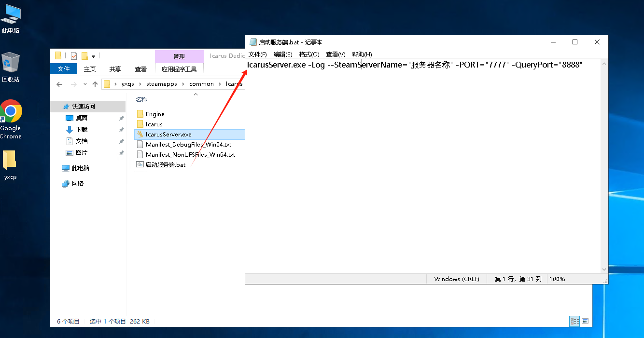Select the Engine folder icon
Image resolution: width=644 pixels, height=338 pixels.
pos(140,114)
